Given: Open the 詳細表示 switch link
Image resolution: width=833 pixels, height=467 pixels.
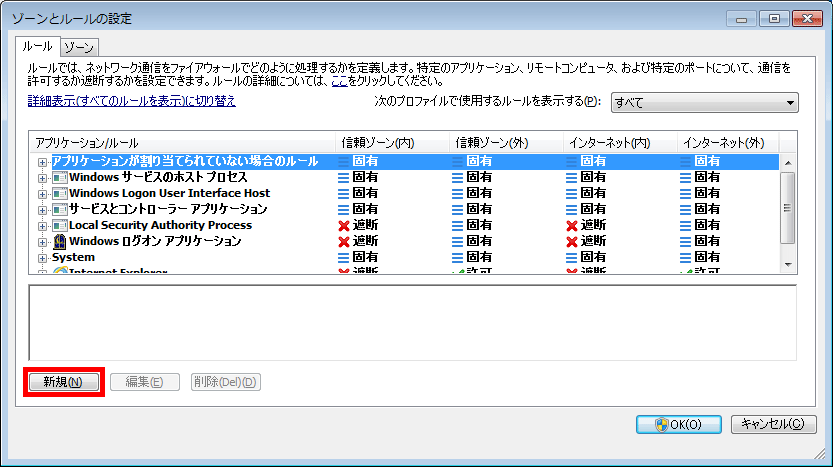Looking at the screenshot, I should (x=132, y=101).
